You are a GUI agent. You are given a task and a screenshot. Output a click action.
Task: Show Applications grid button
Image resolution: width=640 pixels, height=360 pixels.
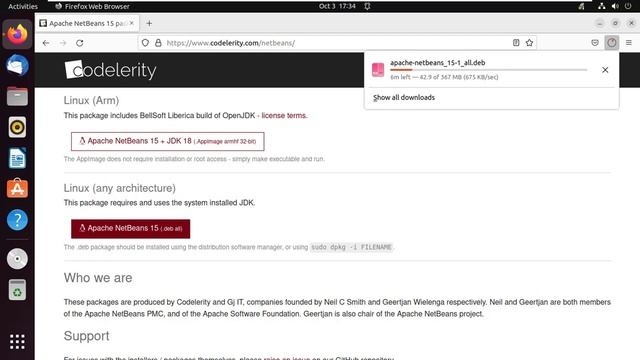point(17,342)
